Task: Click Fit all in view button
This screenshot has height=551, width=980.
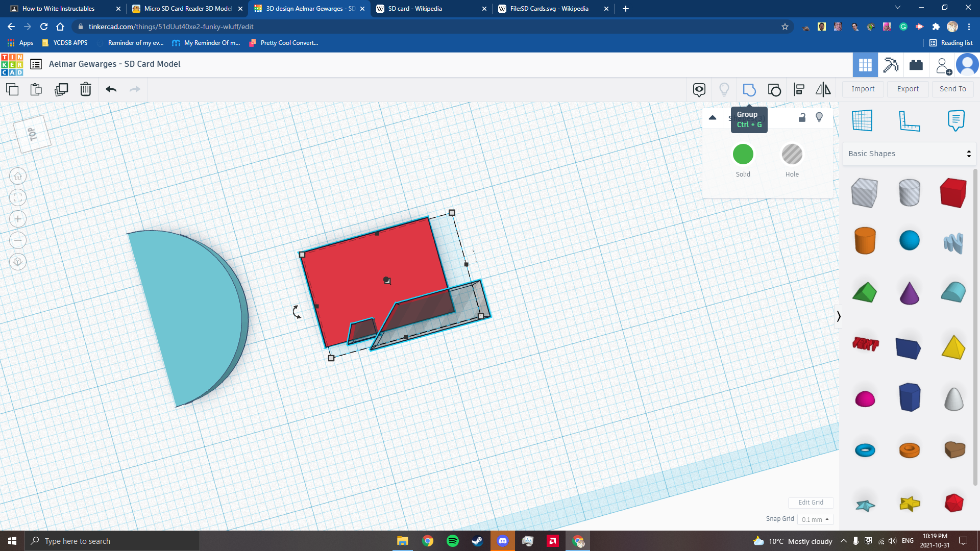Action: [x=18, y=197]
